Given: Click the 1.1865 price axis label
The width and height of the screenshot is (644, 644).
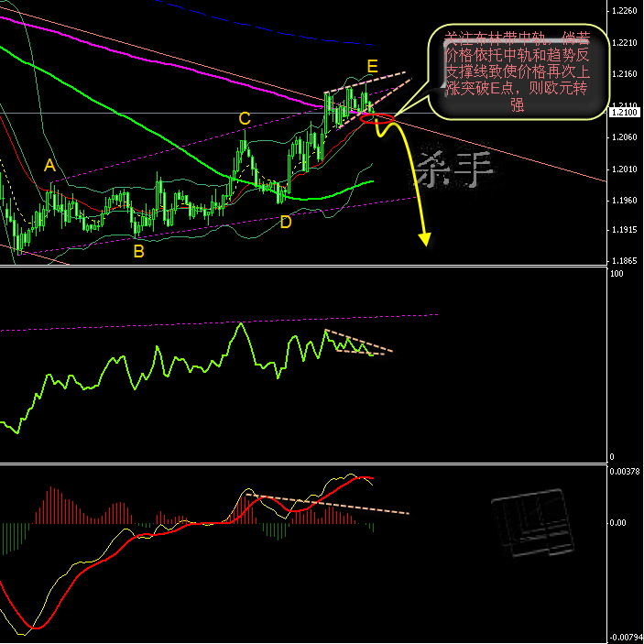Looking at the screenshot, I should coord(624,261).
